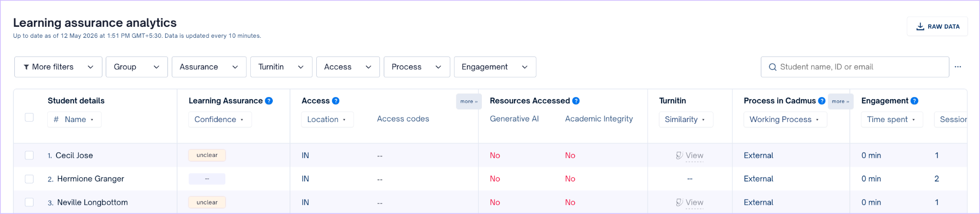Select the Cecil Jose row checkbox
Image resolution: width=980 pixels, height=214 pixels.
[29, 155]
